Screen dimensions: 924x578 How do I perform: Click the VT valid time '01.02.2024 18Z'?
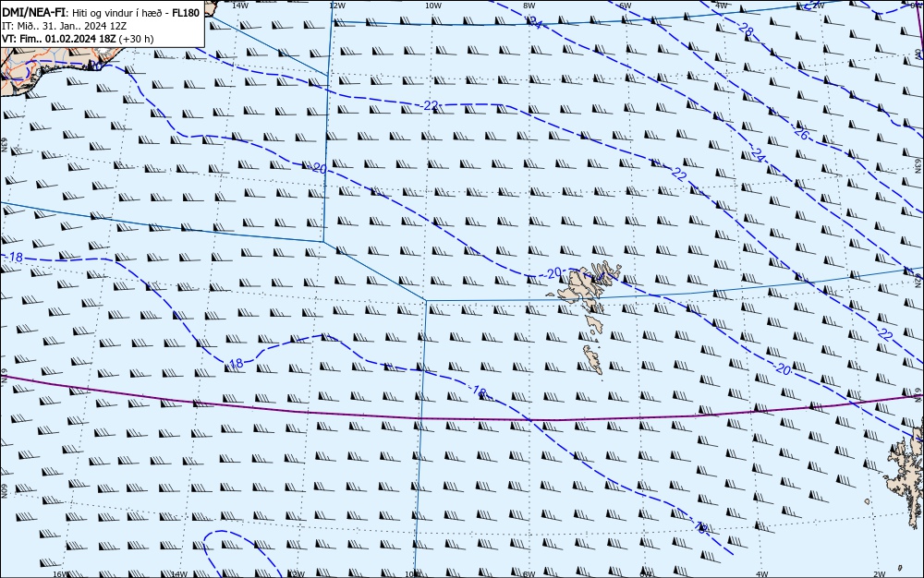[80, 39]
